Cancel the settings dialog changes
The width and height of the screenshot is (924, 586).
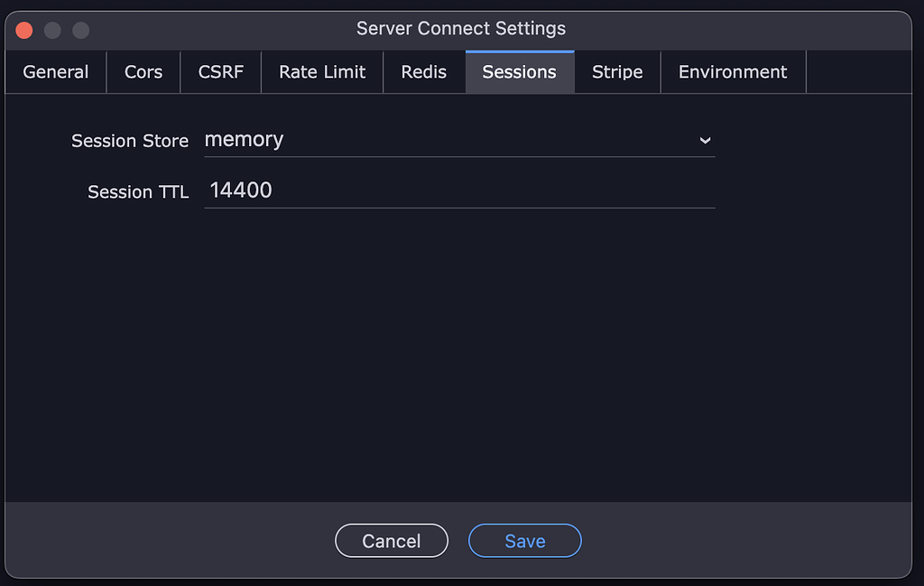click(391, 540)
